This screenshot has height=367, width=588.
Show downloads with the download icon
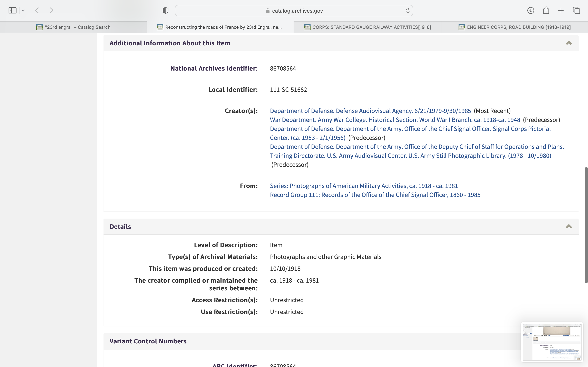pyautogui.click(x=531, y=10)
